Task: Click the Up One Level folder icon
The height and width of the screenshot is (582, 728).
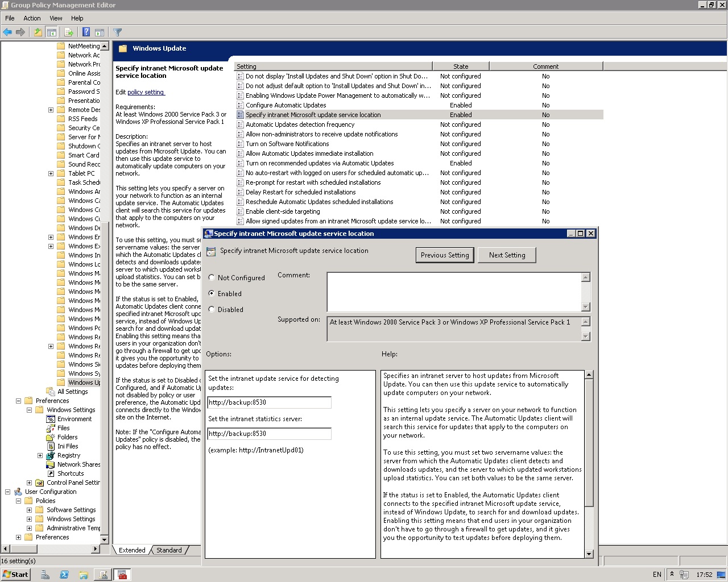Action: pyautogui.click(x=38, y=32)
